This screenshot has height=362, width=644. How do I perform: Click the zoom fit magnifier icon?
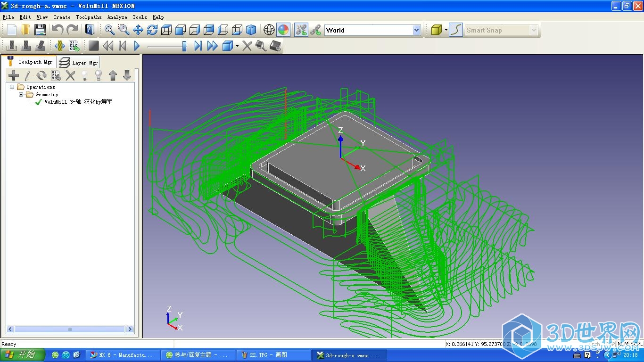(109, 30)
